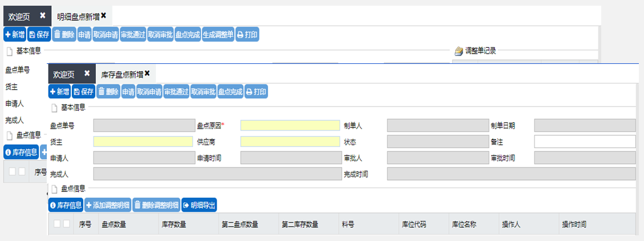The height and width of the screenshot is (241, 644).
Task: Open the 供应商 yellow selection field
Action: (290, 142)
